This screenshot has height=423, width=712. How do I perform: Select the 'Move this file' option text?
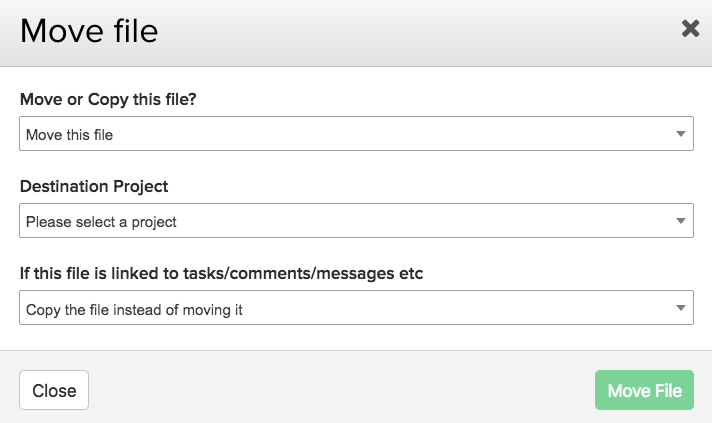click(69, 135)
